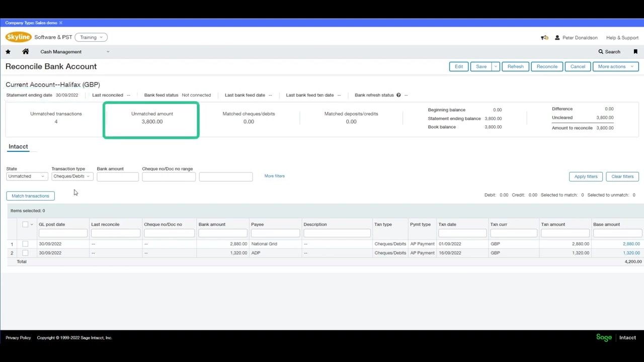644x362 pixels.
Task: Check the ADP row checkbox
Action: (25, 253)
